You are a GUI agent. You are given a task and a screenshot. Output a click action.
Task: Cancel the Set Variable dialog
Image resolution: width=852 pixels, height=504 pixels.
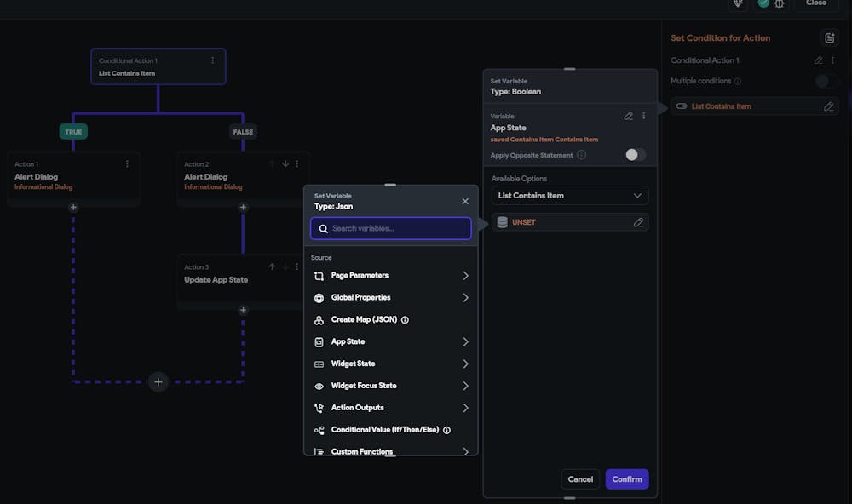pyautogui.click(x=580, y=479)
